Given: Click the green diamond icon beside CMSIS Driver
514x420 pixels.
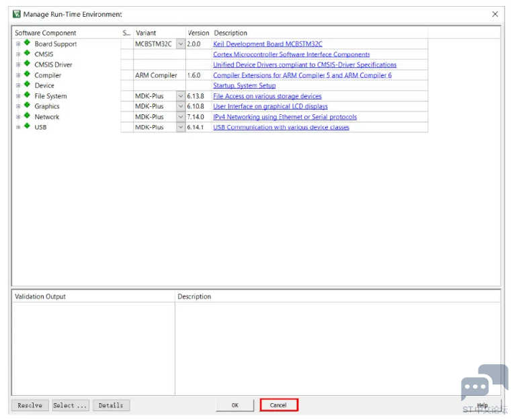Looking at the screenshot, I should tap(27, 64).
